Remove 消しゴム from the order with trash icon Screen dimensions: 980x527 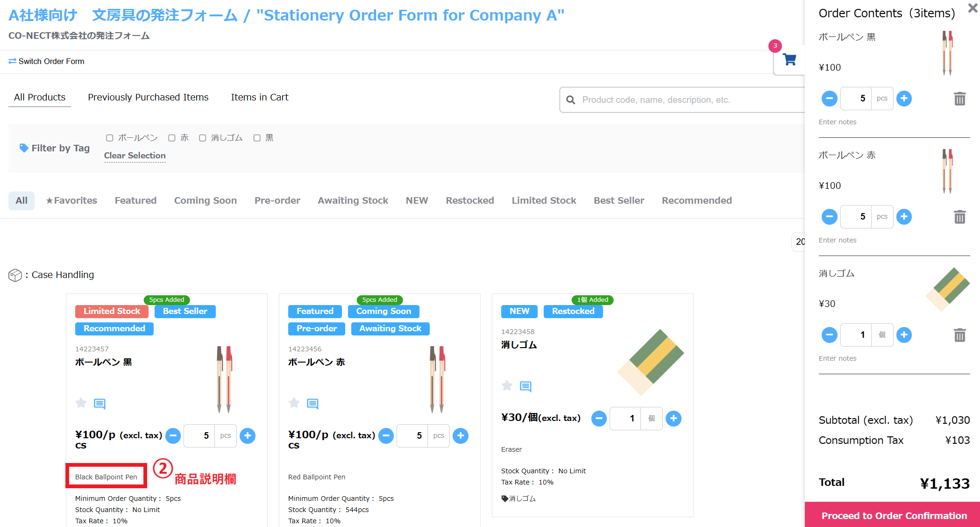[959, 335]
